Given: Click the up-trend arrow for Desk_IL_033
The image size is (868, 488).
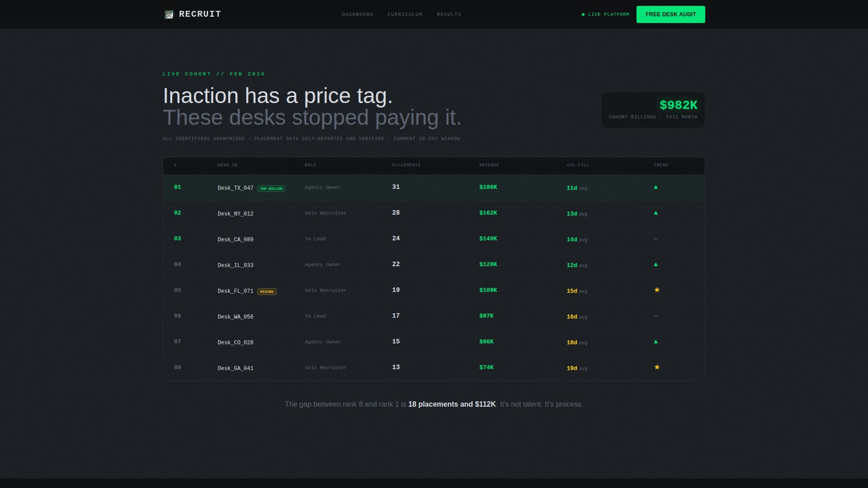Looking at the screenshot, I should tap(656, 264).
